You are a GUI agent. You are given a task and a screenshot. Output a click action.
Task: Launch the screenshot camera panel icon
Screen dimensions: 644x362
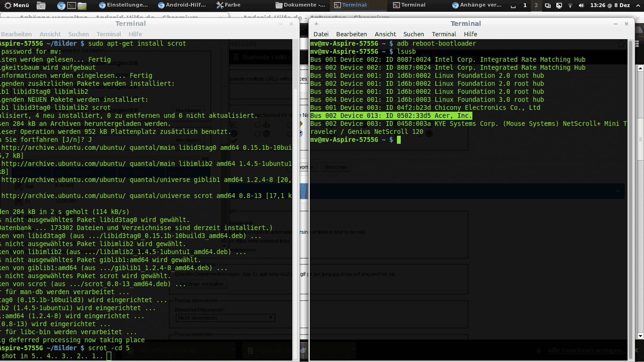click(41, 6)
